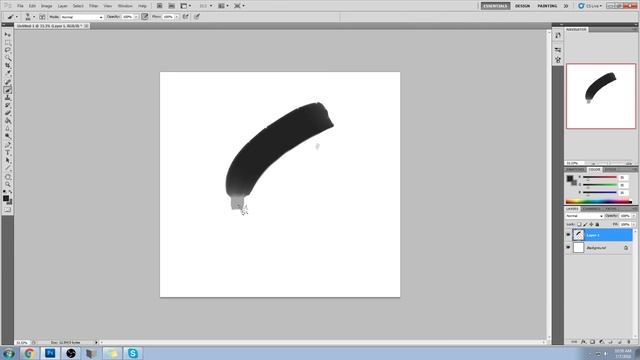Viewport: 640px width, 360px height.
Task: Open layer blend mode dropdown
Action: [x=584, y=216]
